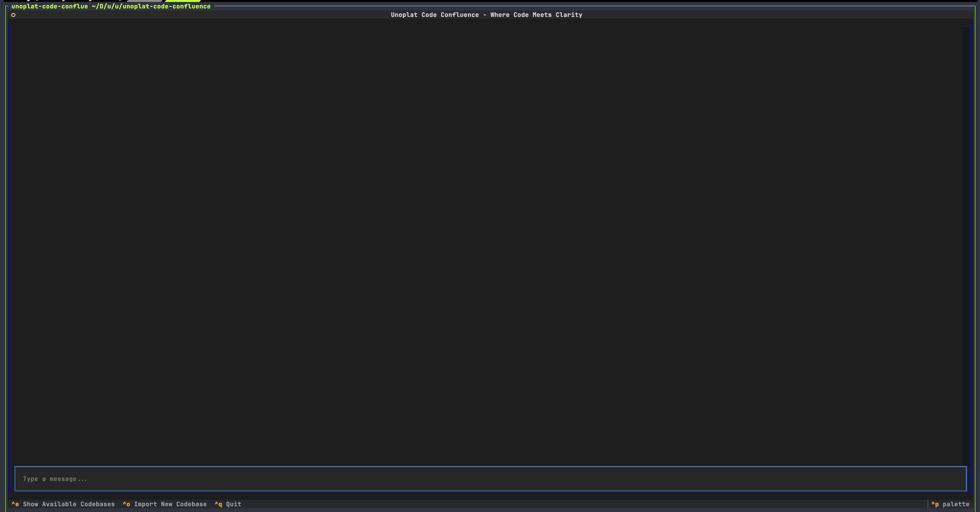
Task: Select Quit in the footer
Action: [228, 504]
